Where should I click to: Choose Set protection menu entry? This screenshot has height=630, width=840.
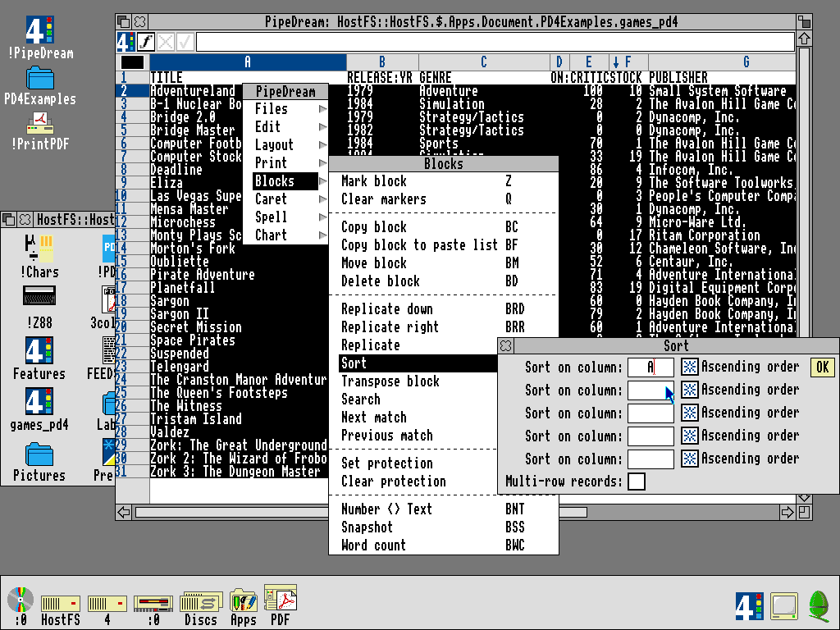[414, 463]
